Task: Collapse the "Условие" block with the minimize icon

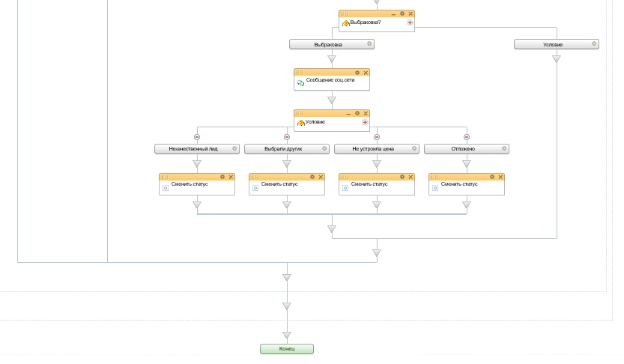Action: pos(348,113)
